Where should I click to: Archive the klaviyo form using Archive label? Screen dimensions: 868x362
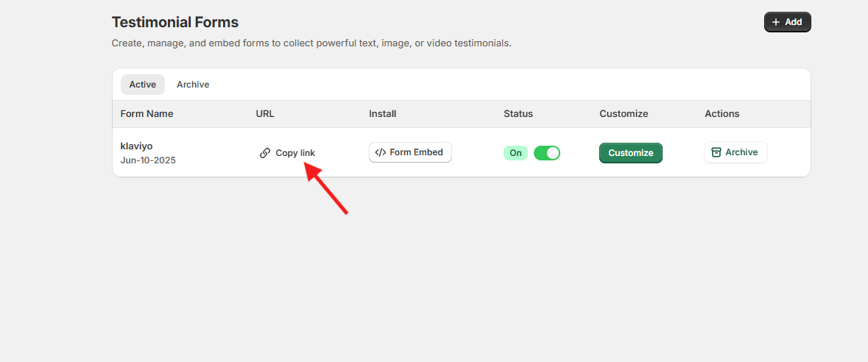[x=741, y=152]
